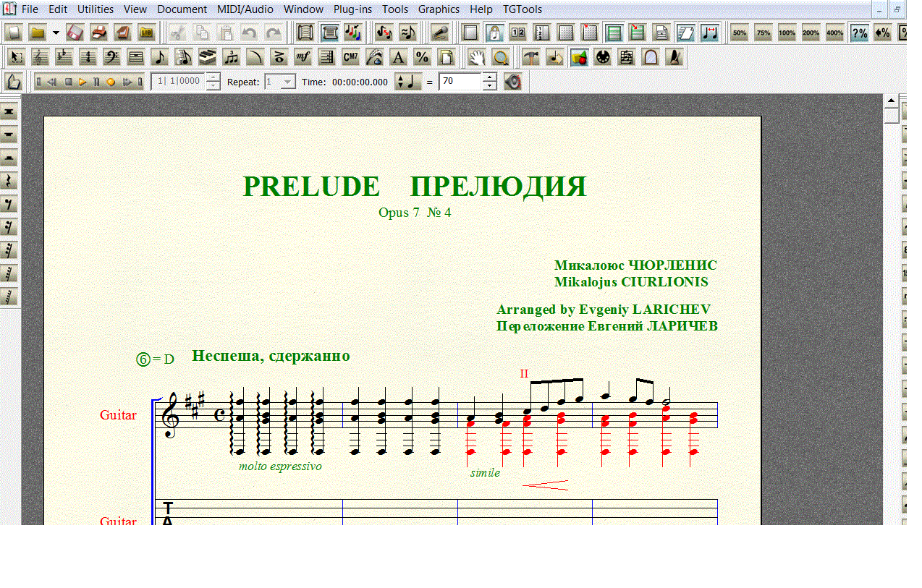Viewport: 922px width, 588px height.
Task: Toggle the show rulers icon
Action: [541, 33]
